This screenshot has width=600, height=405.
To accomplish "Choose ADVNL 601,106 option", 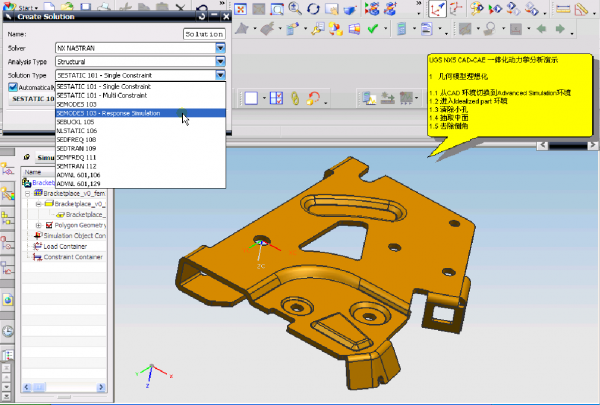I will point(140,175).
